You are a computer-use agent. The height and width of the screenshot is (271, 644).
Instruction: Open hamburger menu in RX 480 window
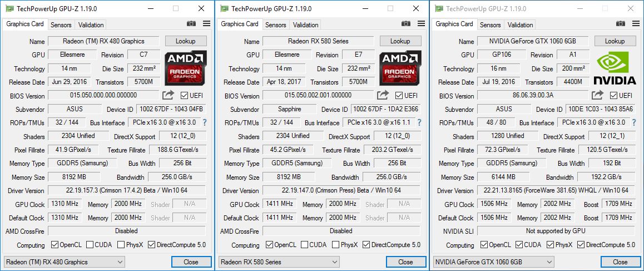click(206, 24)
